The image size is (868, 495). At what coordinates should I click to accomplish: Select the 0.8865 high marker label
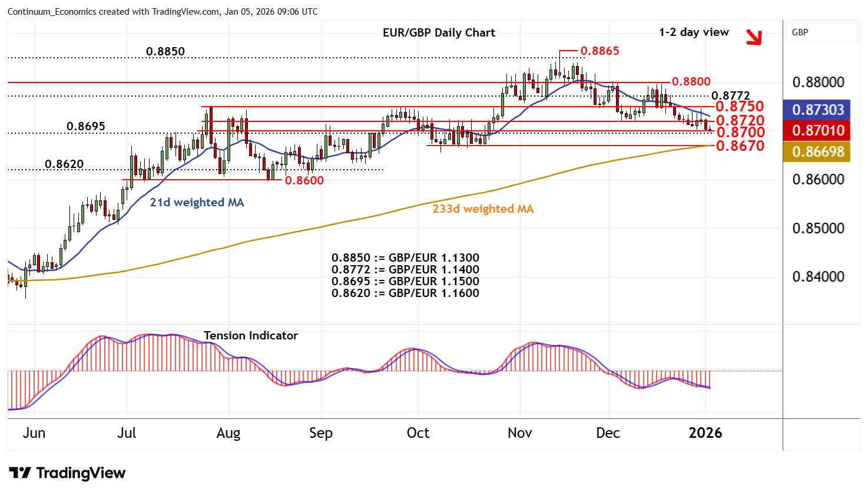pos(599,51)
